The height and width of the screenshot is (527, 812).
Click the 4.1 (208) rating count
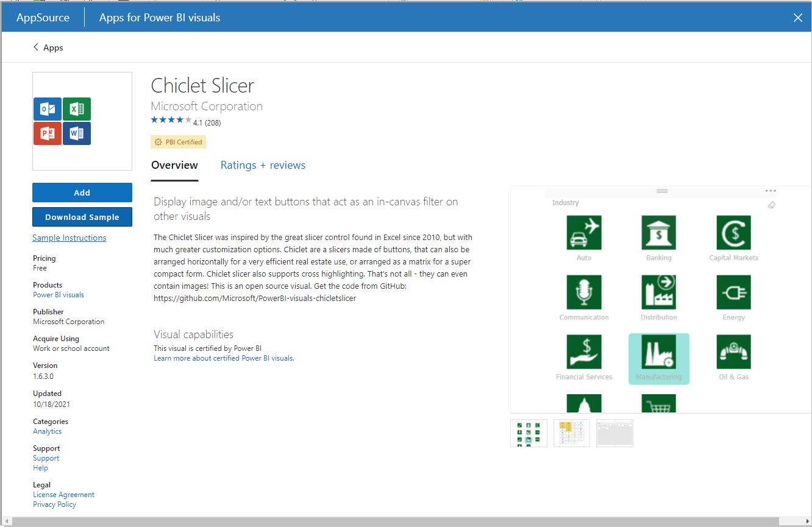point(207,123)
